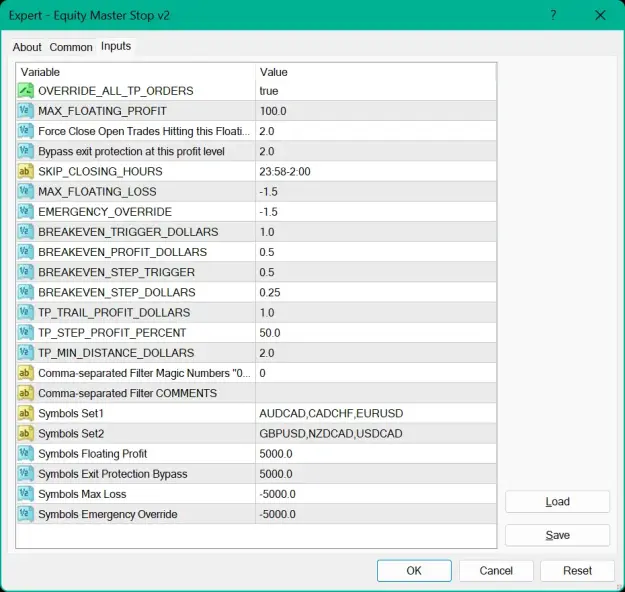Edit Symbols Emergency Override value -5000.0
The image size is (625, 592).
tap(376, 514)
